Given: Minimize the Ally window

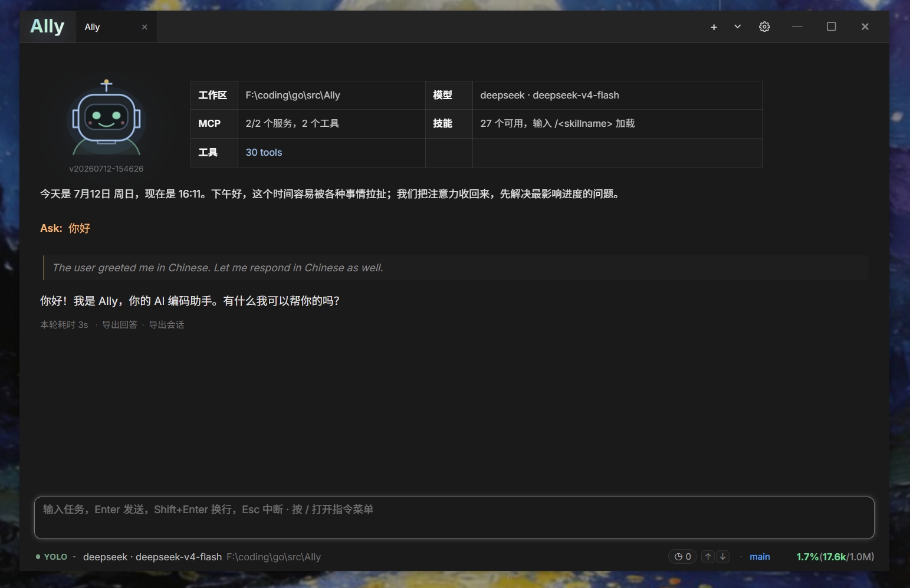Looking at the screenshot, I should click(x=797, y=27).
